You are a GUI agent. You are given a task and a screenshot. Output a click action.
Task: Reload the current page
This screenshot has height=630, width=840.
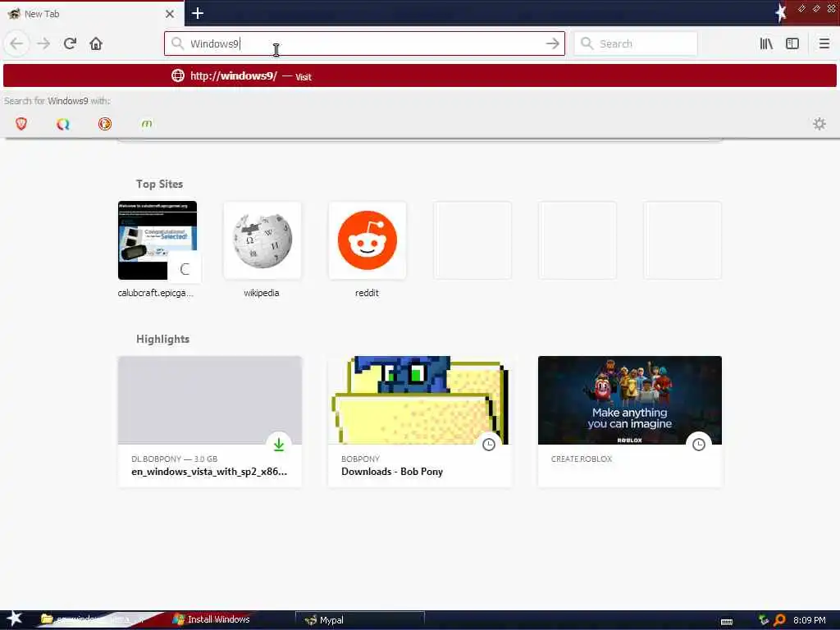pos(70,43)
